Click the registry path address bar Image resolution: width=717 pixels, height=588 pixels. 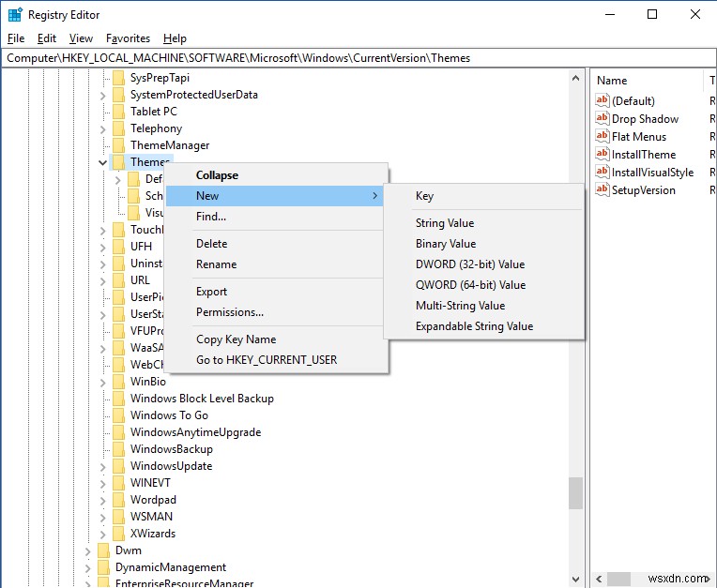coord(358,58)
